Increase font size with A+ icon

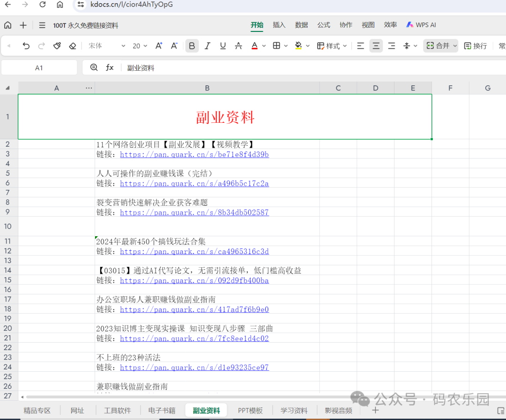point(159,46)
